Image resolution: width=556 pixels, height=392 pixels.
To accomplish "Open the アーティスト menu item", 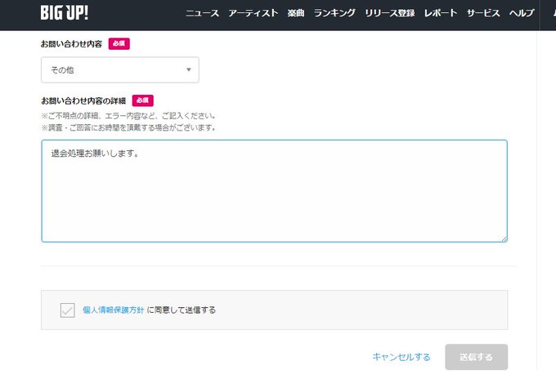I will (x=253, y=13).
